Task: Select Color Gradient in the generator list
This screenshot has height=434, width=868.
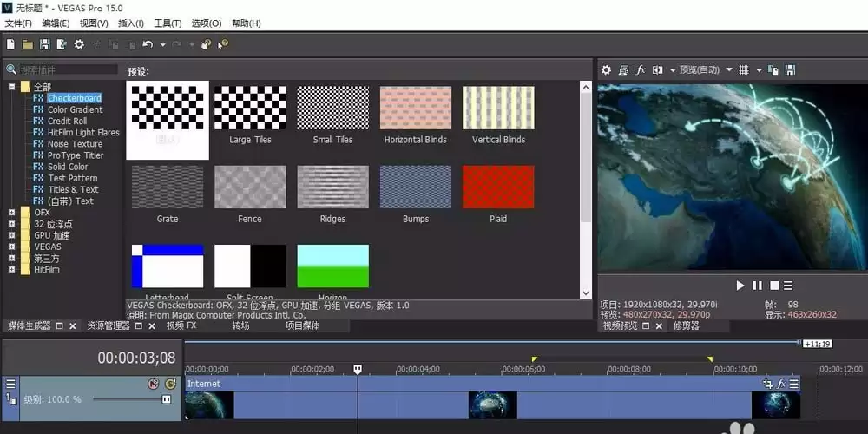Action: coord(75,109)
